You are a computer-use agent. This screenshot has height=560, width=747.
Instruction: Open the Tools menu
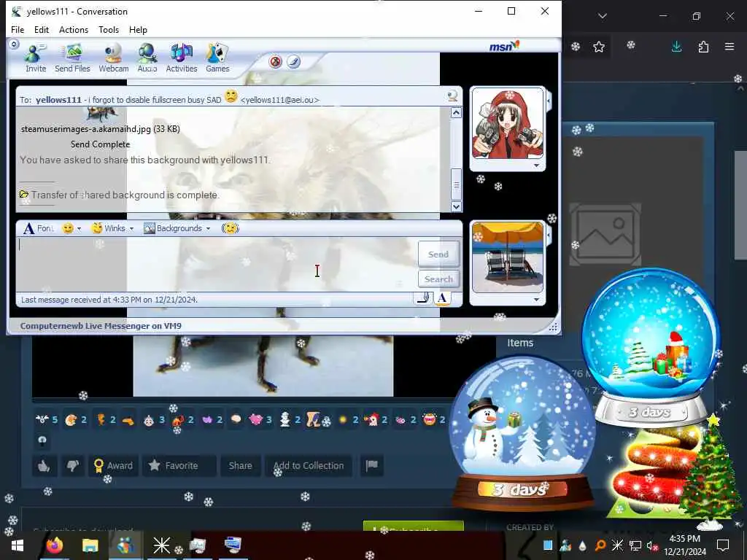109,29
